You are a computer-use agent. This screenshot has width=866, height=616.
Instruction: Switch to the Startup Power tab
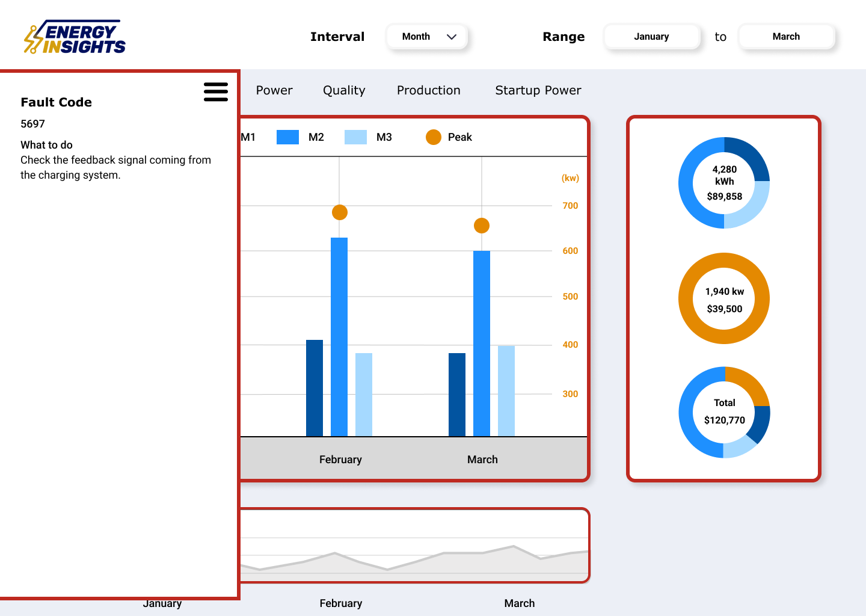pos(538,90)
